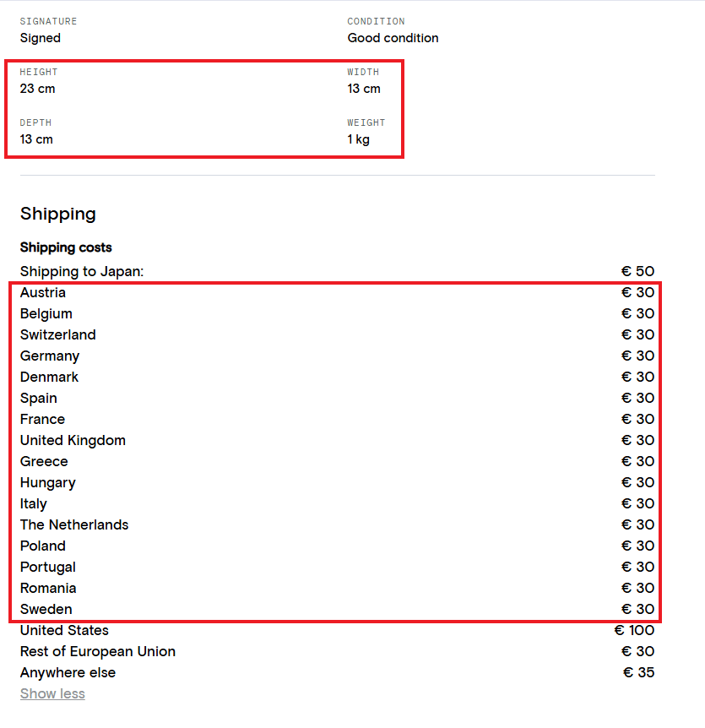The width and height of the screenshot is (705, 728).
Task: Click Rest of European Union row
Action: click(337, 651)
